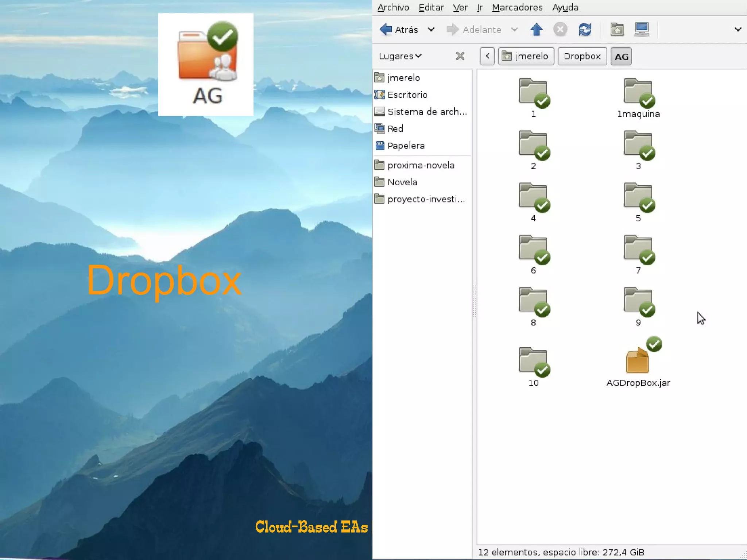Open the home folder toolbar icon
747x560 pixels.
[617, 30]
